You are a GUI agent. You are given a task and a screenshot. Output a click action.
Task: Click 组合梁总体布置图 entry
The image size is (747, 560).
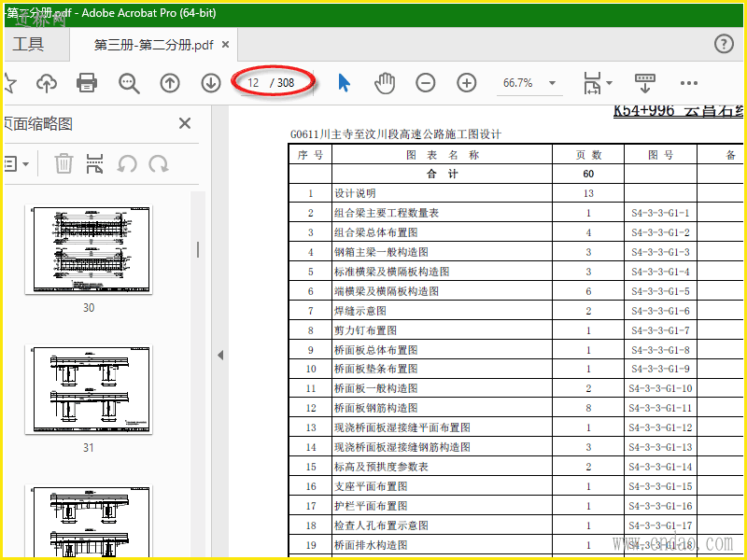[x=376, y=232]
